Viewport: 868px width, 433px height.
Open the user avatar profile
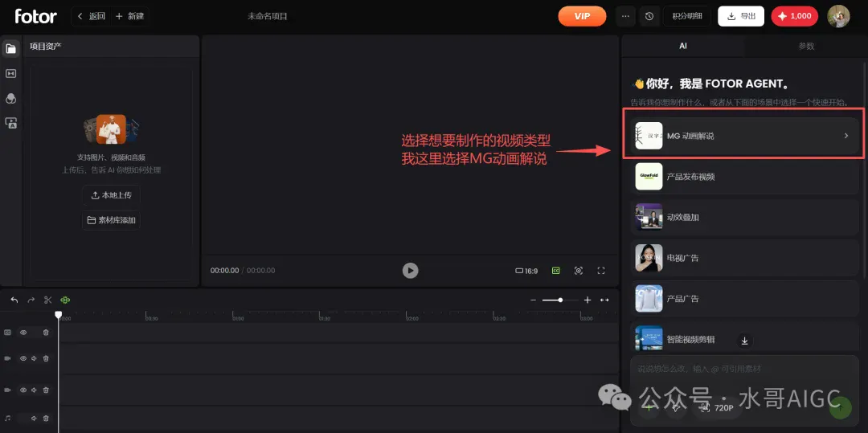[838, 16]
